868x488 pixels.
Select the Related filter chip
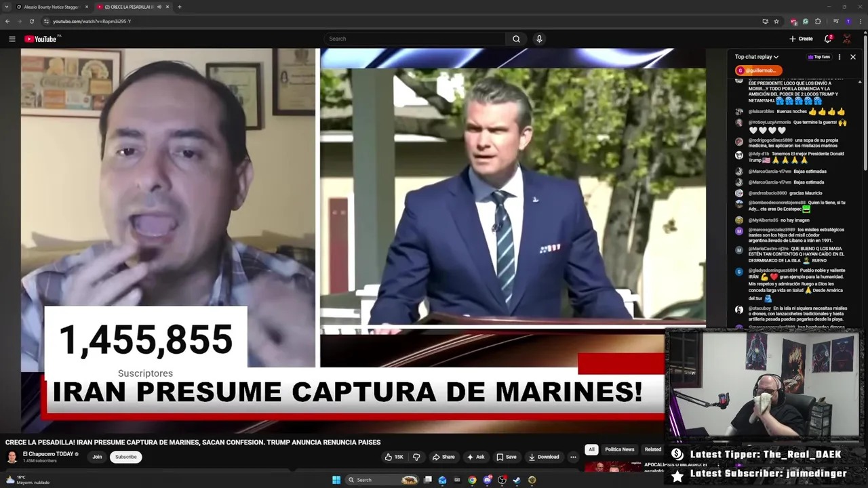pyautogui.click(x=653, y=449)
